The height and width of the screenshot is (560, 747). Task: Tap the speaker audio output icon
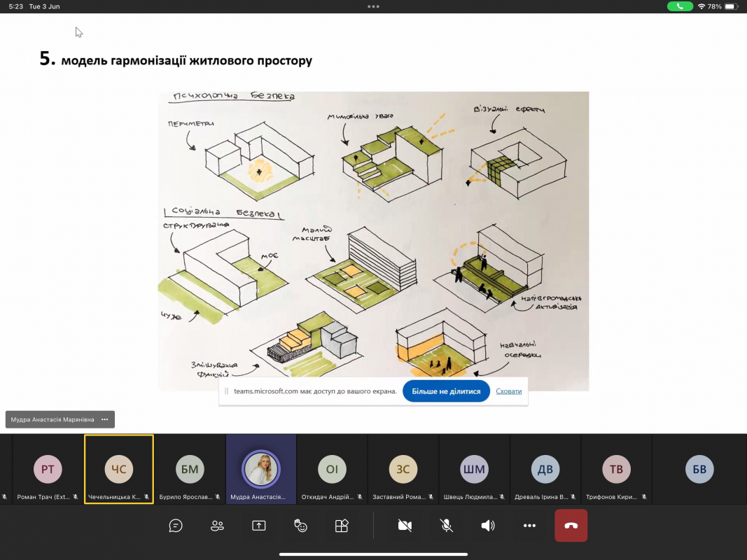click(x=488, y=526)
